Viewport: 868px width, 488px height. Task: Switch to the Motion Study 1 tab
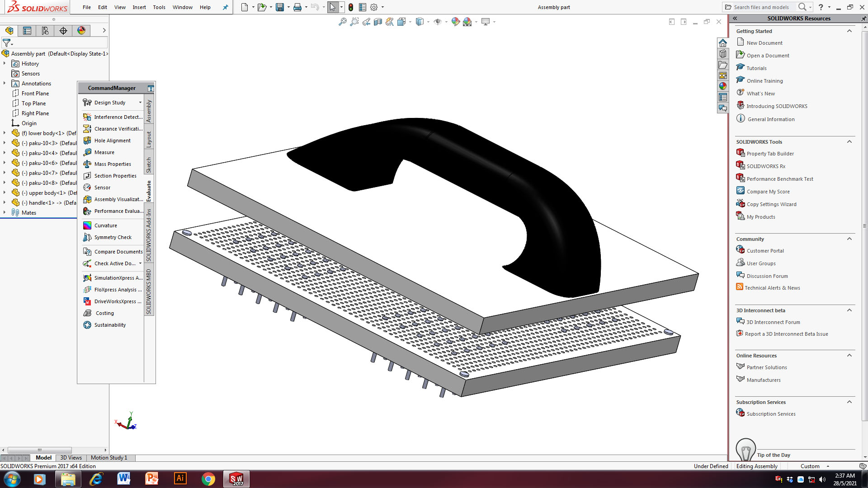[x=109, y=458]
